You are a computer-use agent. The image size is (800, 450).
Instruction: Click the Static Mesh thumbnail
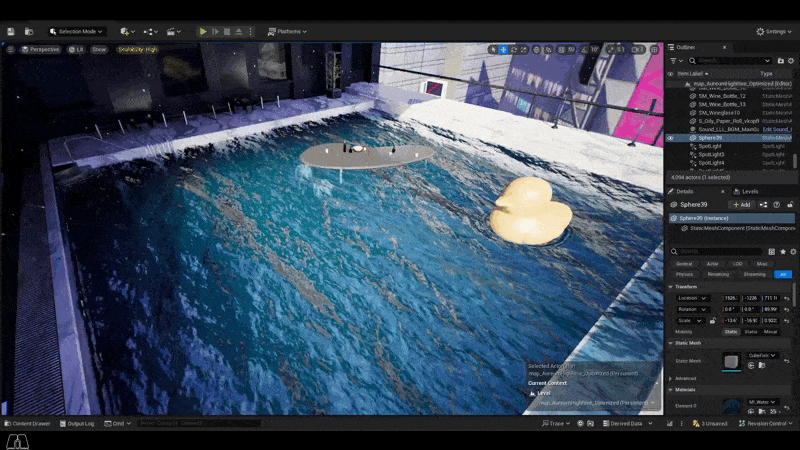(731, 361)
